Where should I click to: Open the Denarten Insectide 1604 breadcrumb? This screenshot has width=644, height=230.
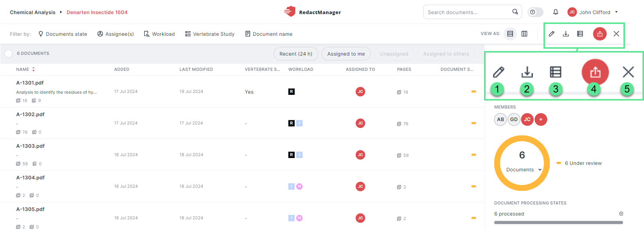tap(97, 12)
